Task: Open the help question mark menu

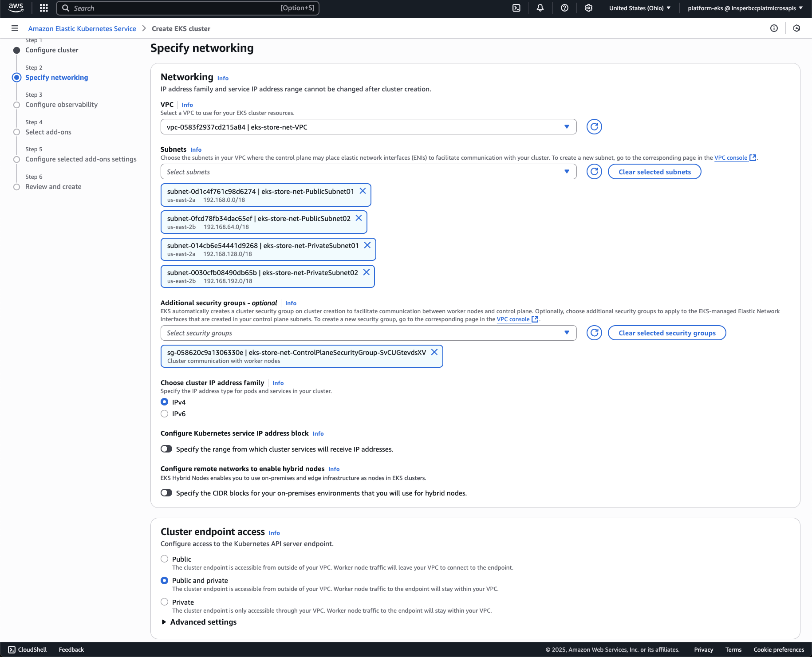Action: tap(564, 8)
